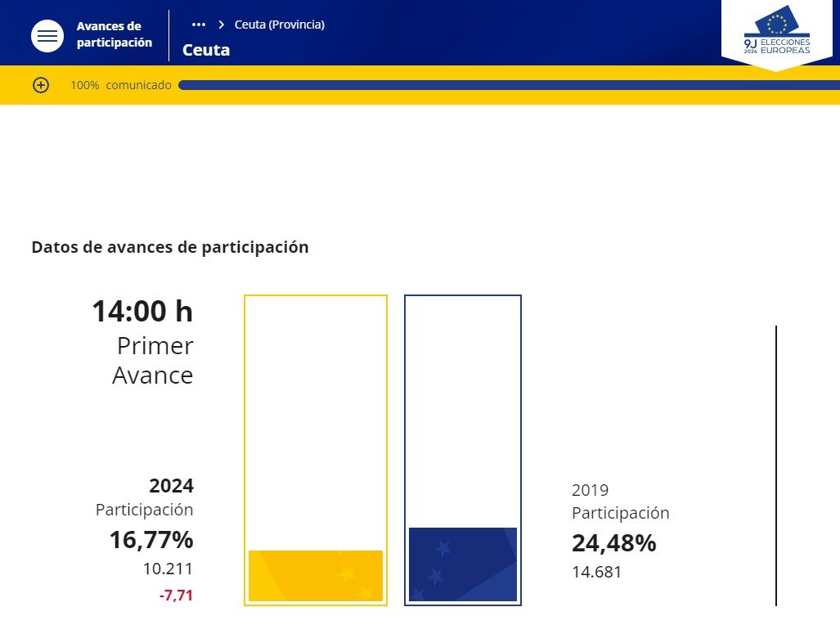The image size is (840, 643).
Task: Click the 100% comunicado progress bar
Action: [509, 85]
